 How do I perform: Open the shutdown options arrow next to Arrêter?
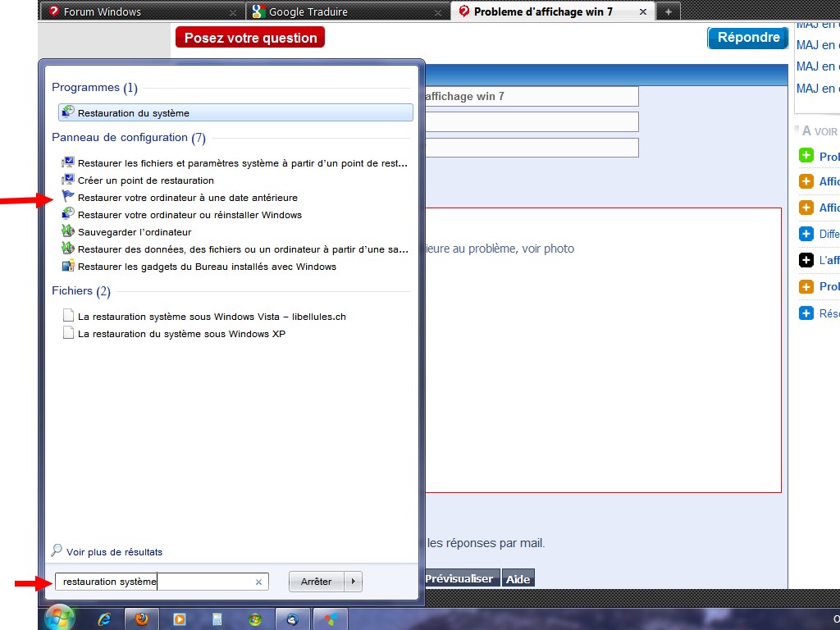click(353, 582)
